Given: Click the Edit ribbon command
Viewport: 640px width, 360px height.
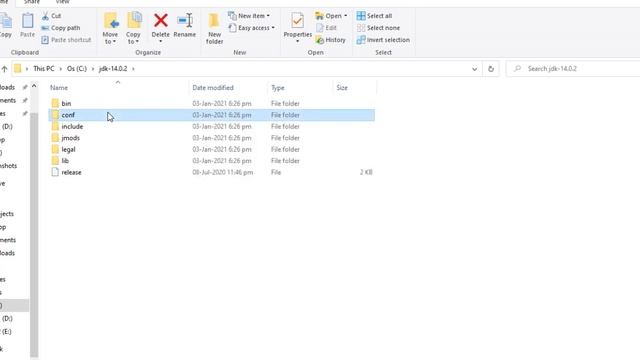Looking at the screenshot, I should [327, 28].
